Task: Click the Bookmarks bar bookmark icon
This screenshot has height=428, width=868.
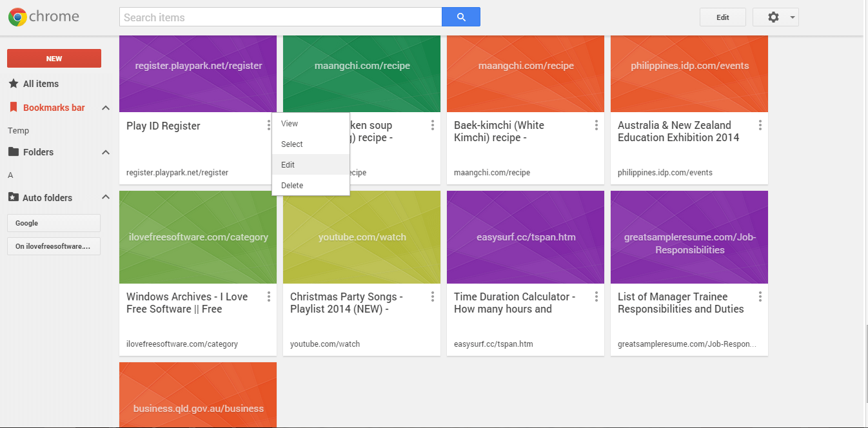Action: tap(13, 108)
